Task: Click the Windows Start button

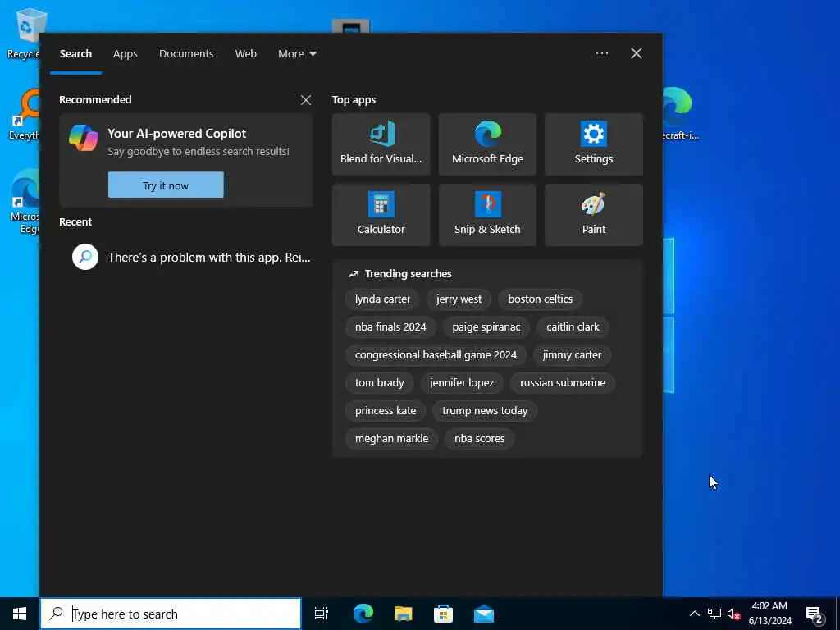Action: 20,614
